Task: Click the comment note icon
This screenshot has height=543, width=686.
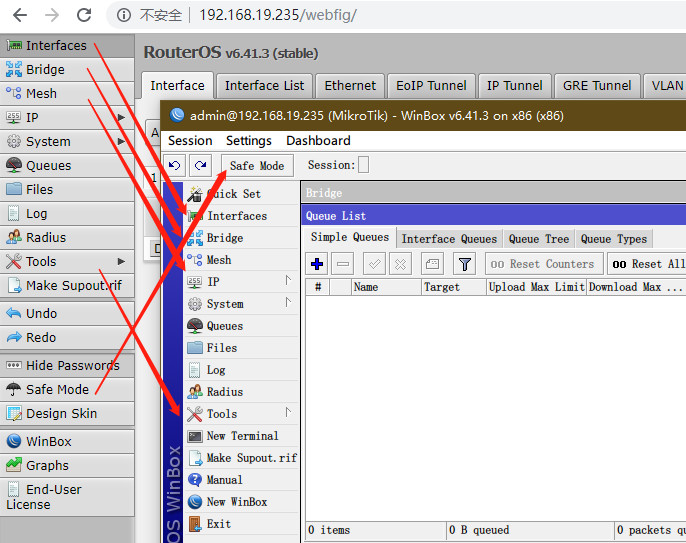Action: pyautogui.click(x=432, y=264)
